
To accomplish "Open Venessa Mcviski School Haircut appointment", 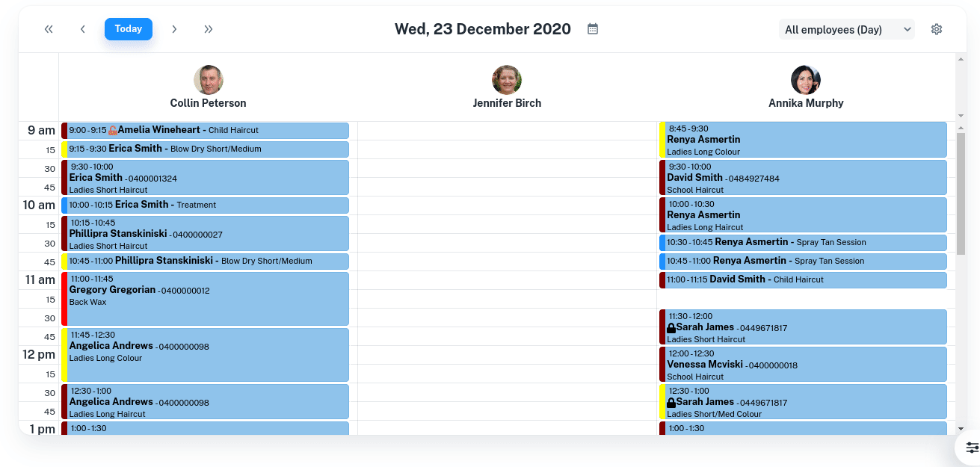I will [x=804, y=364].
